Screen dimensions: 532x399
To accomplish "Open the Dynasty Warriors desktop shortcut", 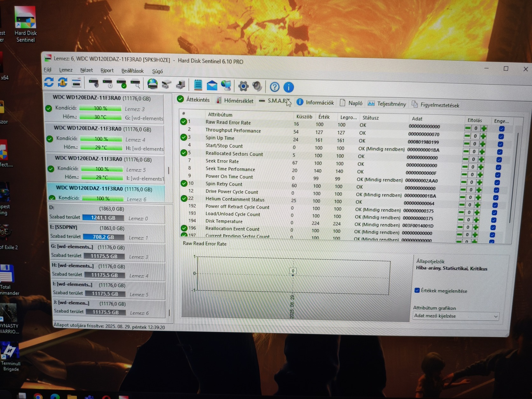I will pos(10,318).
